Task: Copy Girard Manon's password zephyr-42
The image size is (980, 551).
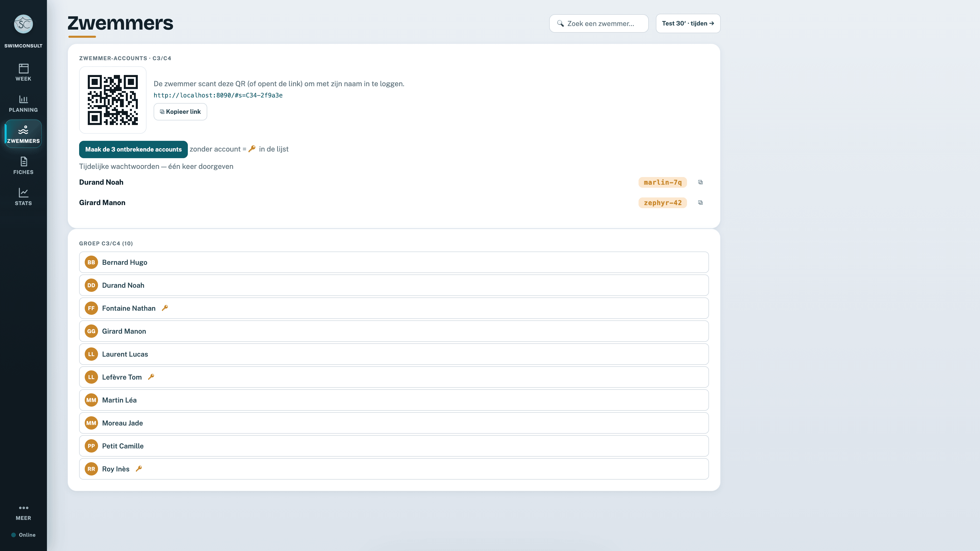Action: pos(700,203)
